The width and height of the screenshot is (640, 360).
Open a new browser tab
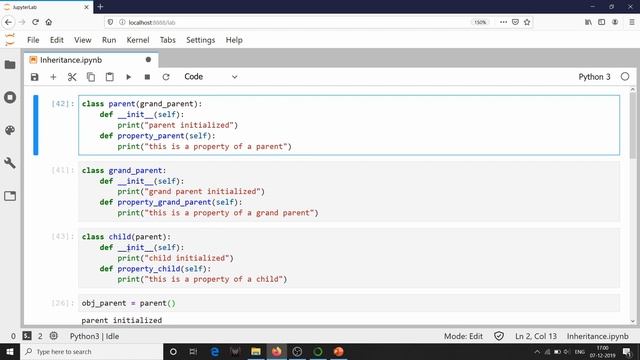point(100,7)
